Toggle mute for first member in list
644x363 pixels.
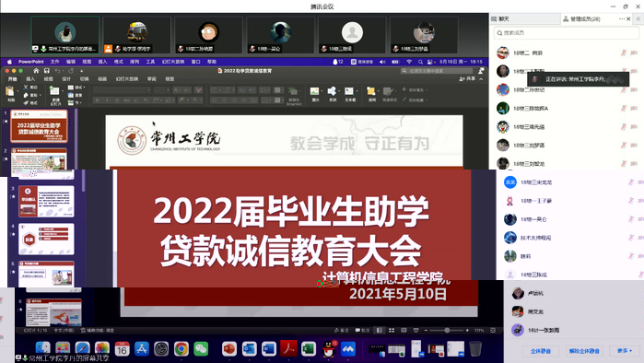pos(624,53)
